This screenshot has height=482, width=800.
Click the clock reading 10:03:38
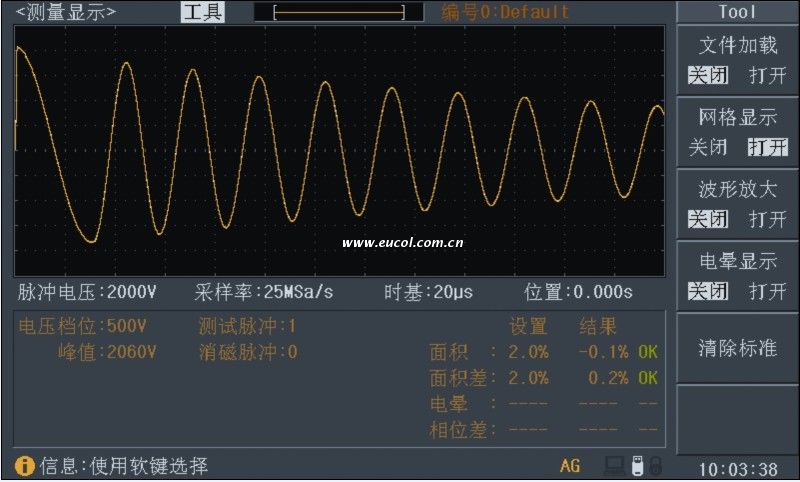point(738,469)
